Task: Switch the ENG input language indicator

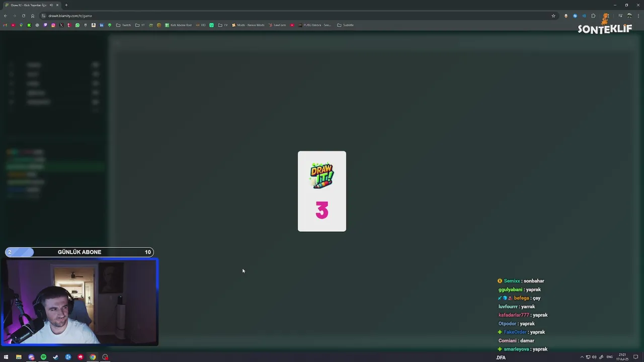Action: 610,357
